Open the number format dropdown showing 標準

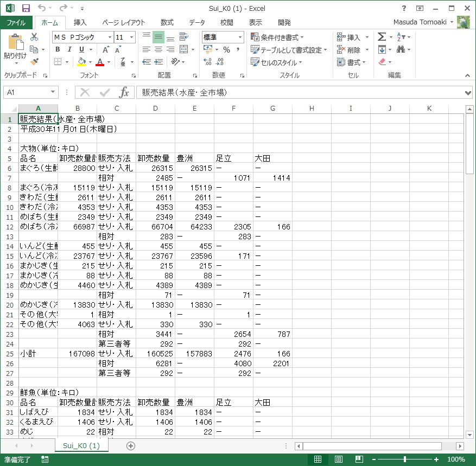coord(240,37)
